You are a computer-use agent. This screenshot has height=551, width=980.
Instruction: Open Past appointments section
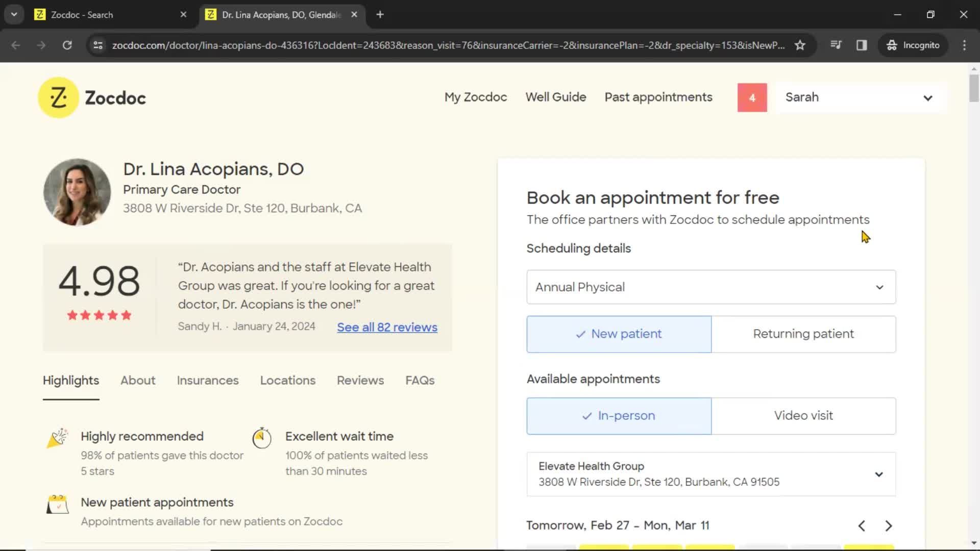(659, 97)
